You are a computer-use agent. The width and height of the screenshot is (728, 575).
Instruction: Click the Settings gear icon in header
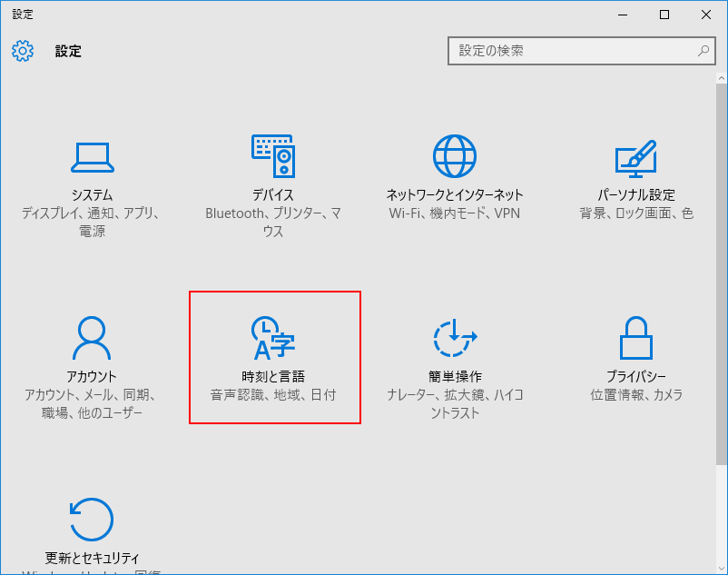click(23, 51)
